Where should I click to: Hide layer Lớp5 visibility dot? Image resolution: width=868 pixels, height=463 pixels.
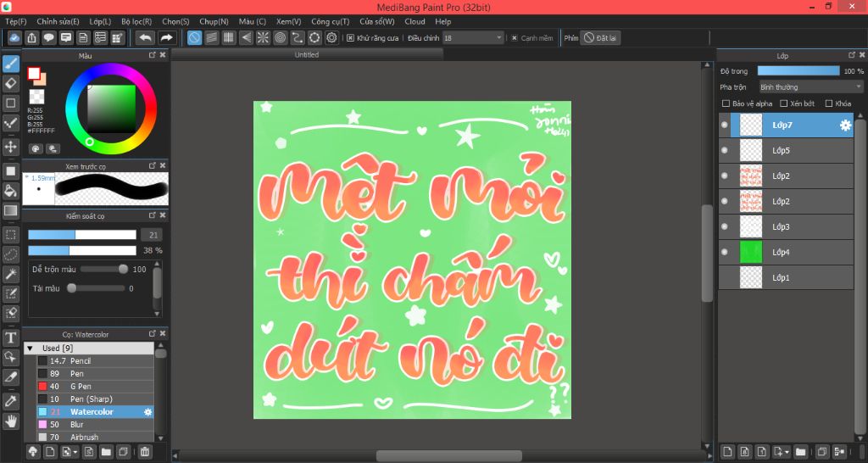(724, 151)
